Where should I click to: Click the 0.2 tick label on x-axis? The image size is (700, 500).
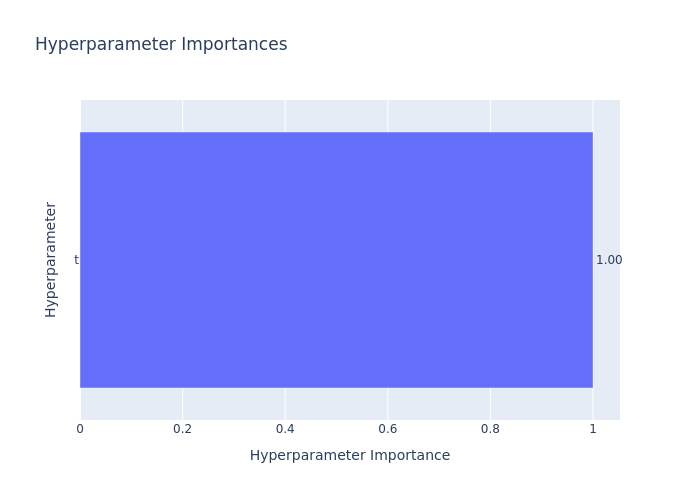(183, 429)
